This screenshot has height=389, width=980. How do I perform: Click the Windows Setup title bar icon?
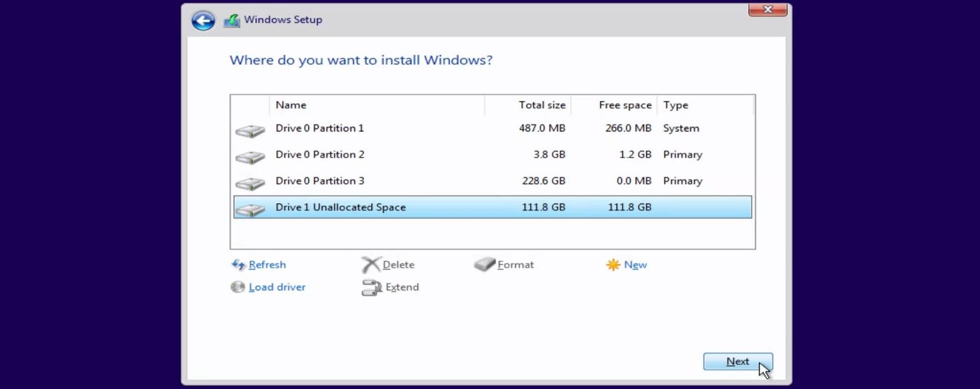pyautogui.click(x=232, y=20)
